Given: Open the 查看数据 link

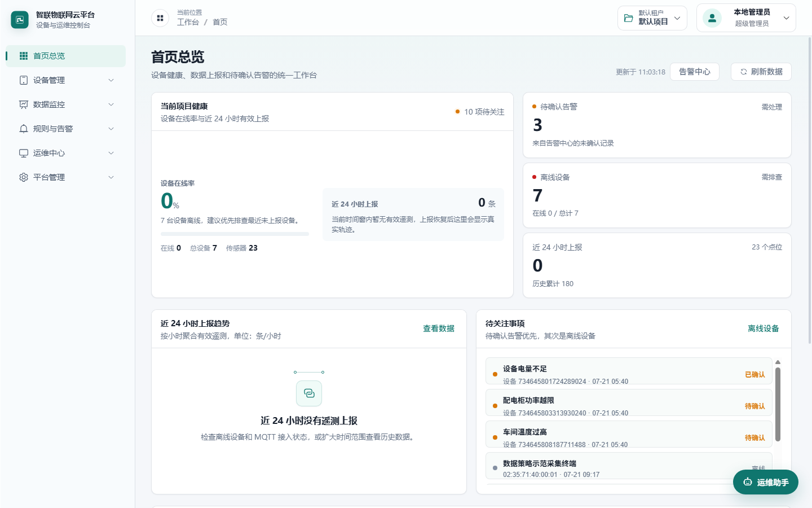Looking at the screenshot, I should pyautogui.click(x=439, y=329).
